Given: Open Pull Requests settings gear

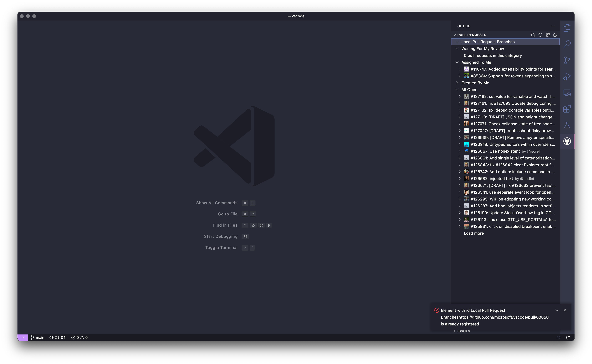Looking at the screenshot, I should coord(548,35).
